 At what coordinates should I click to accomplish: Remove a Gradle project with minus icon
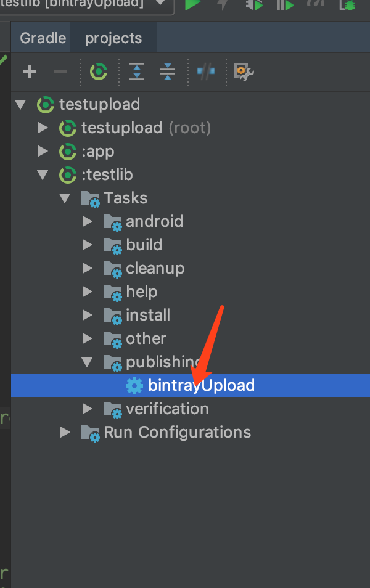coord(59,71)
